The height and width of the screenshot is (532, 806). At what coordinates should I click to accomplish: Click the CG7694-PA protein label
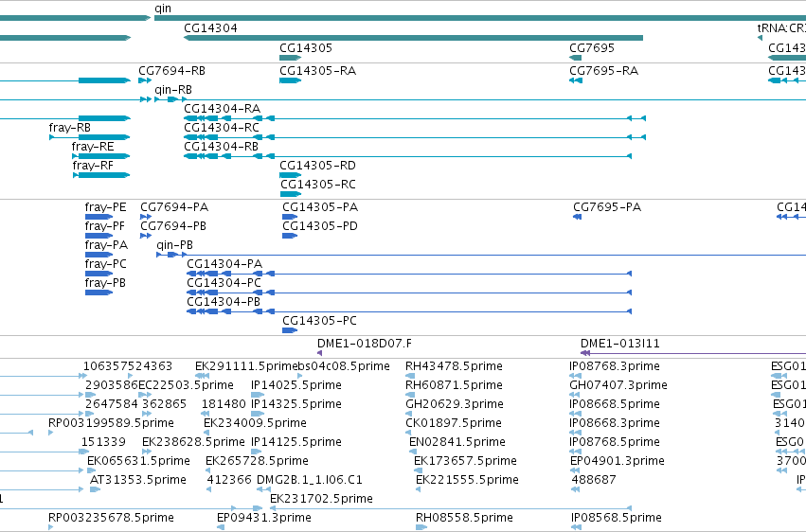[x=174, y=207]
